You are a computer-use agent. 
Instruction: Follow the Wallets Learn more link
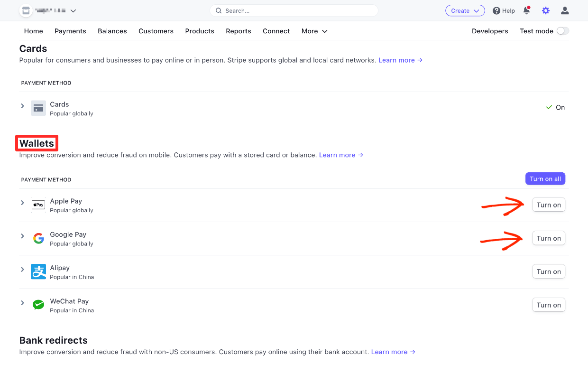(x=341, y=155)
